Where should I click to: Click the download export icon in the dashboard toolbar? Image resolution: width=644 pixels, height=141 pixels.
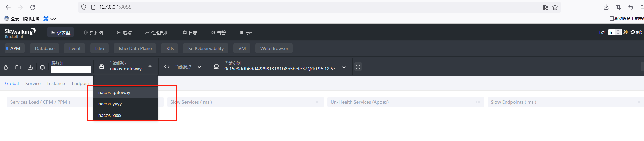(x=30, y=67)
